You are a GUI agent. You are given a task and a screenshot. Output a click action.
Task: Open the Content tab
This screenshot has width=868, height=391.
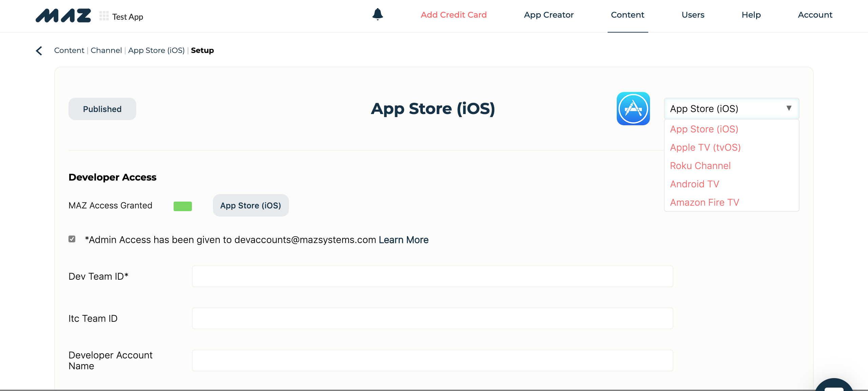pos(628,15)
